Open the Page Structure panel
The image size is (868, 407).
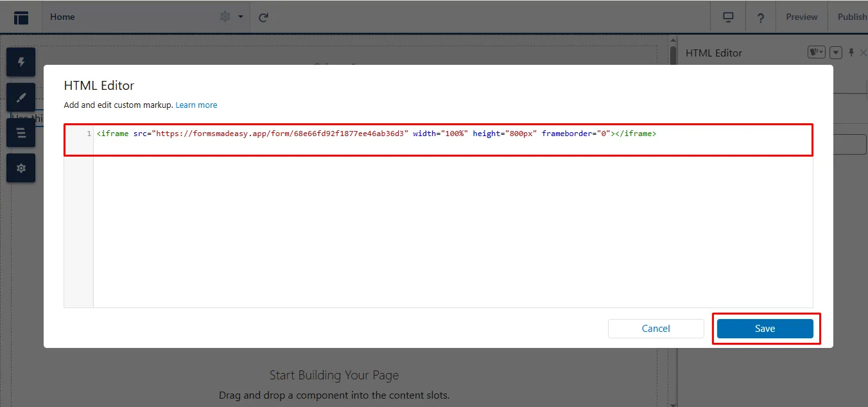[21, 133]
